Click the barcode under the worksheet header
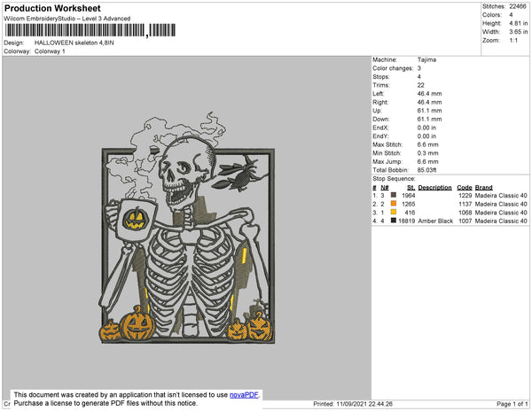 (90, 30)
